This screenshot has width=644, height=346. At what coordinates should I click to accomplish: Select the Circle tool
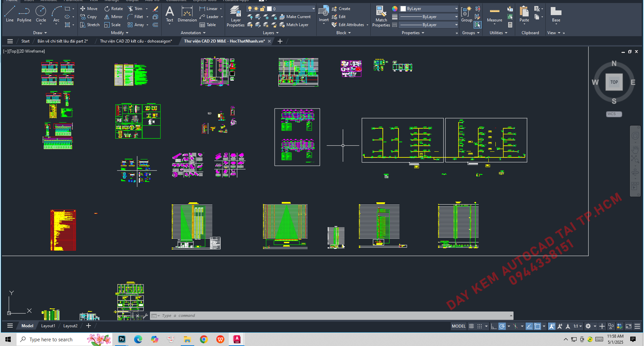click(x=41, y=14)
